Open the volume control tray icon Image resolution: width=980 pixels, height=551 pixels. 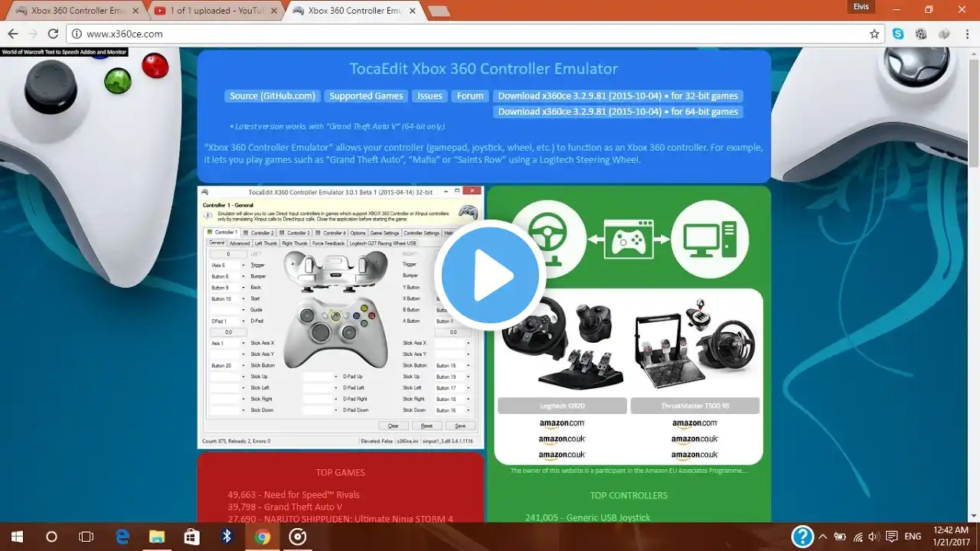[x=874, y=536]
